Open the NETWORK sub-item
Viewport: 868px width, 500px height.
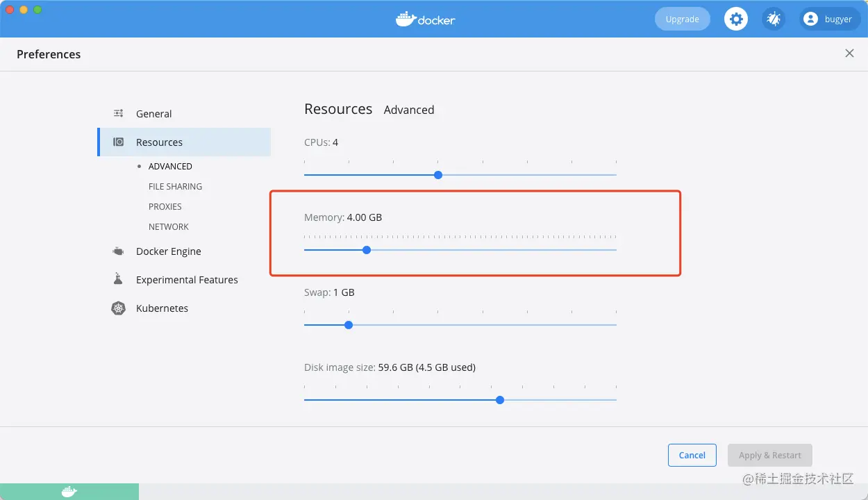169,226
